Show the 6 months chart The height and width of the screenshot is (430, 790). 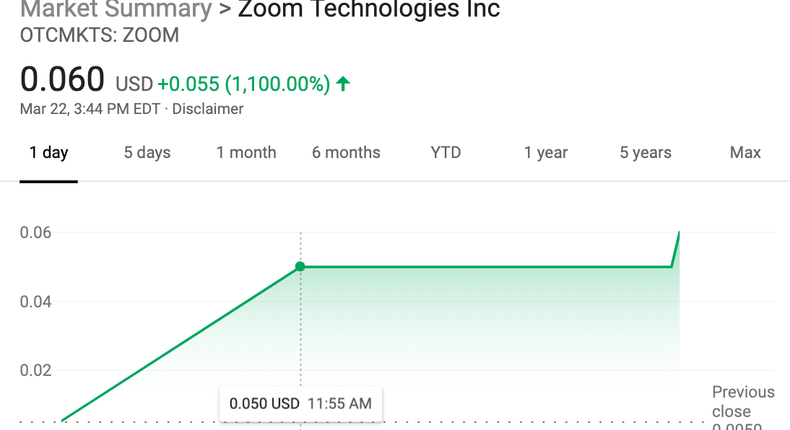[x=346, y=153]
